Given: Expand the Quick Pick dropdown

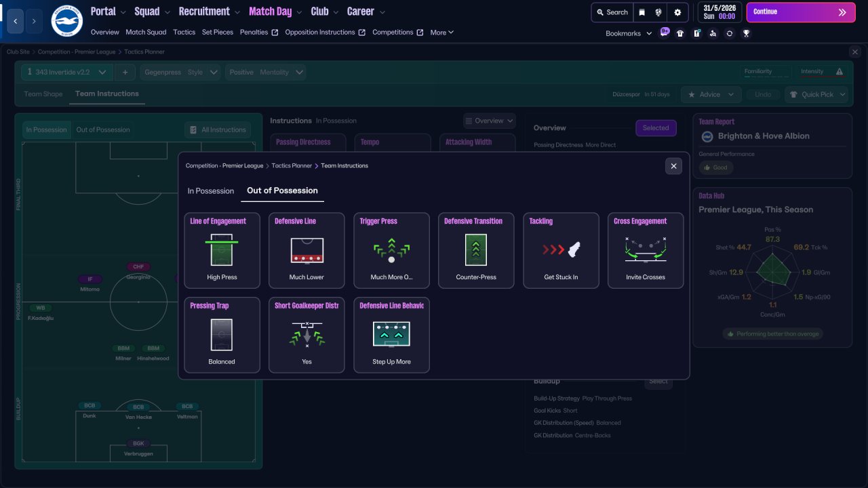Looking at the screenshot, I should point(816,94).
